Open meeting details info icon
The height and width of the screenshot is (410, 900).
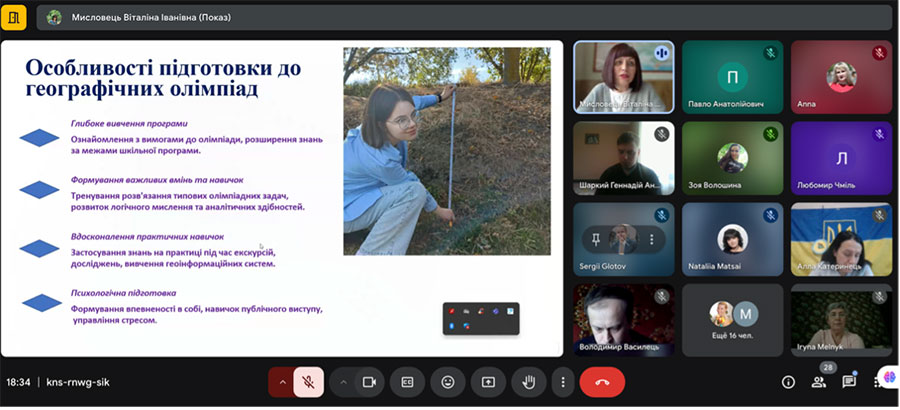click(788, 382)
